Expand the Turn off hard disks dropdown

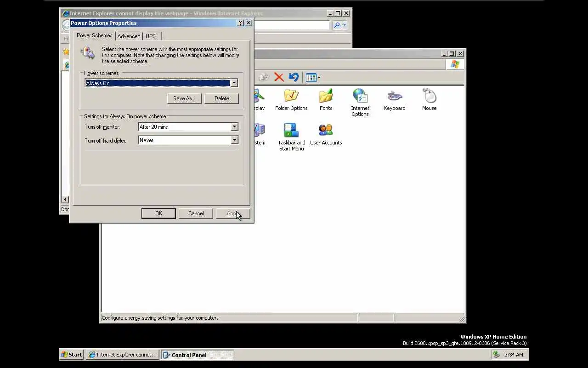234,140
